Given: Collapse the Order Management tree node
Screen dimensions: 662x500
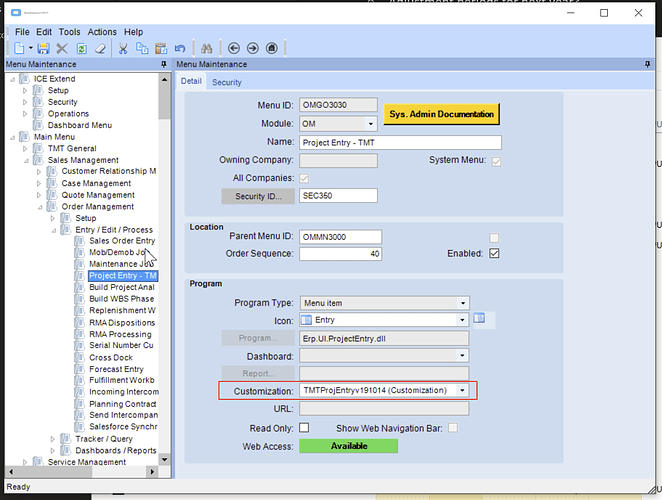Looking at the screenshot, I should [40, 207].
